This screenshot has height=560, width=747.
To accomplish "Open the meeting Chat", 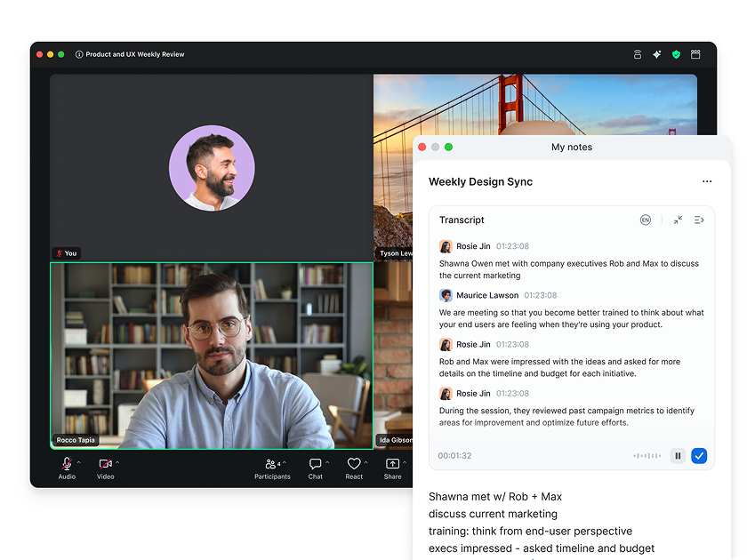I will tap(315, 463).
